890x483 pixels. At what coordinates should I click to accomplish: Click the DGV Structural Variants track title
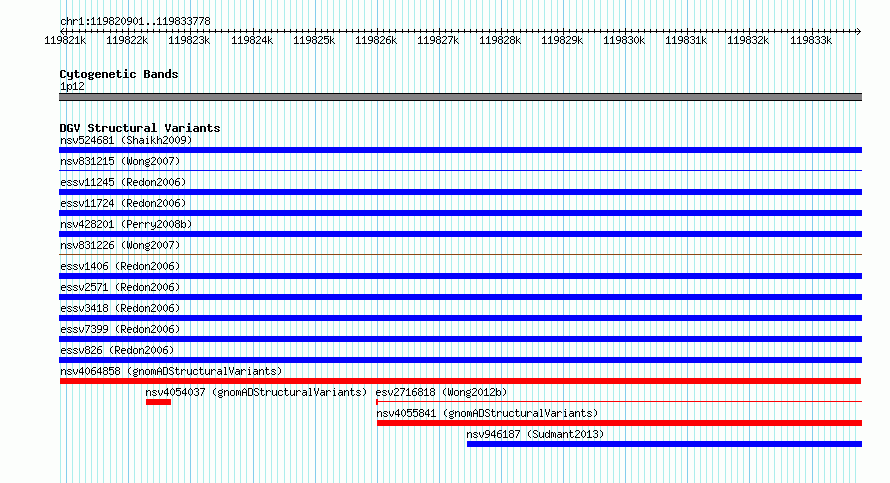click(x=140, y=128)
